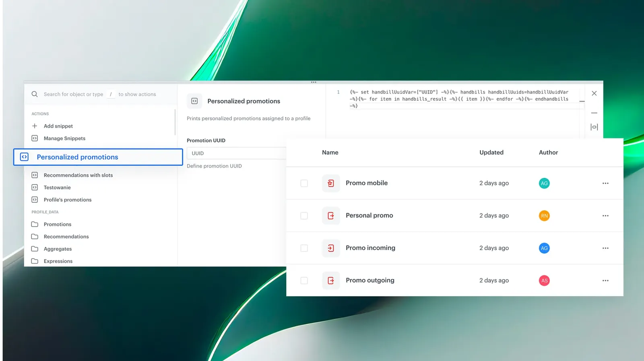Open the Aggregates folder
This screenshot has height=361, width=644.
pyautogui.click(x=58, y=249)
